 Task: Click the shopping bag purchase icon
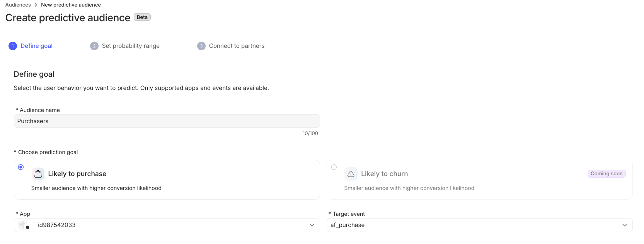(x=38, y=174)
